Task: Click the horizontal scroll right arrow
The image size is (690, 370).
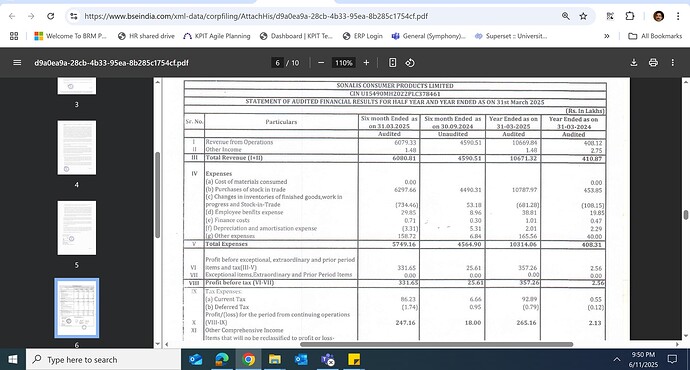Action: coord(678,344)
